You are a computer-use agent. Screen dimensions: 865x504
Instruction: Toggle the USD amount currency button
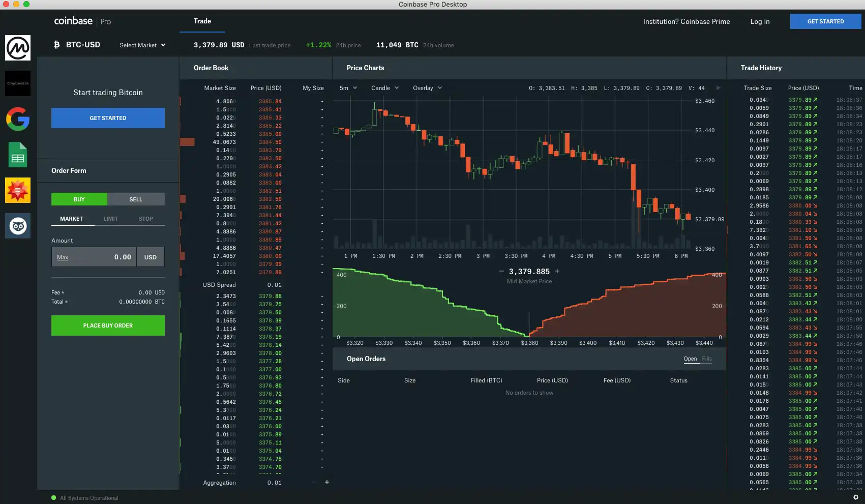pyautogui.click(x=151, y=257)
